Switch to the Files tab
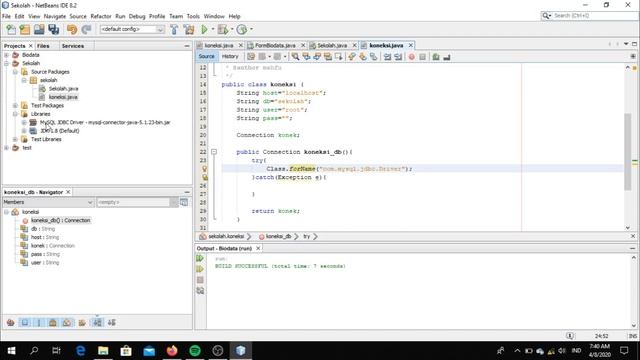640x360 pixels. [x=43, y=46]
